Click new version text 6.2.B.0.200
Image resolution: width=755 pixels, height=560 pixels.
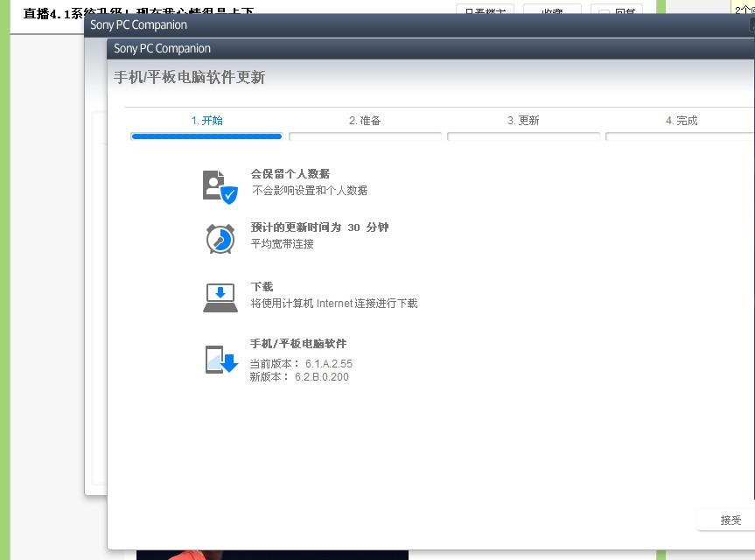[322, 377]
